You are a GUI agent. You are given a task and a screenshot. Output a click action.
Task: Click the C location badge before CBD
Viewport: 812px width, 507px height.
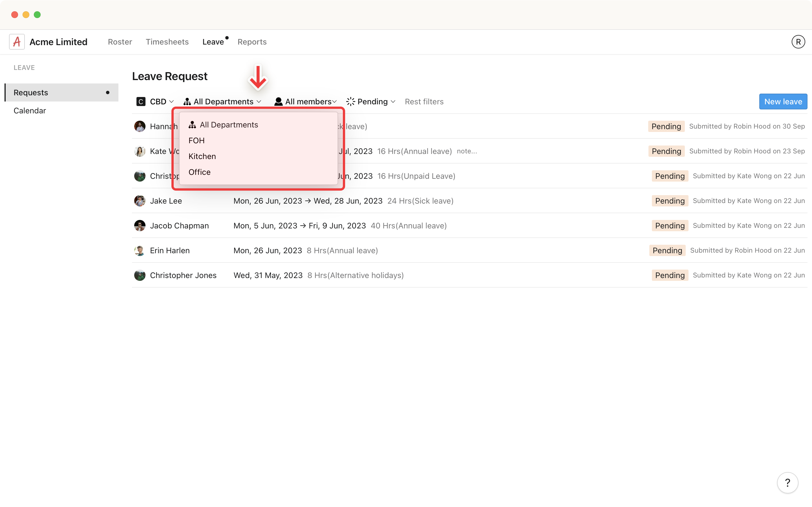tap(140, 101)
